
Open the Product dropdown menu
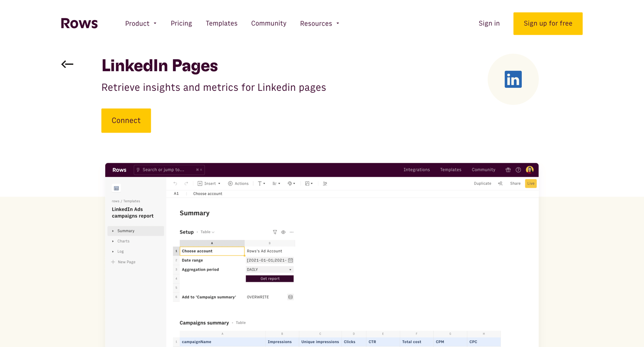(141, 23)
